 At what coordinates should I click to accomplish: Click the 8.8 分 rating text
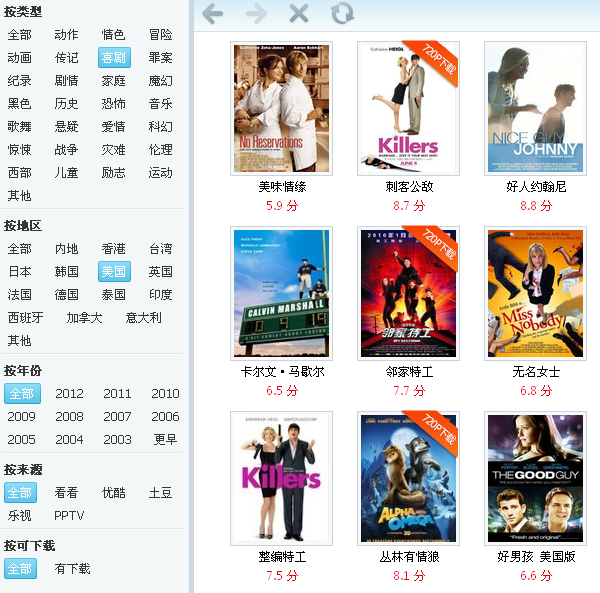pyautogui.click(x=536, y=206)
